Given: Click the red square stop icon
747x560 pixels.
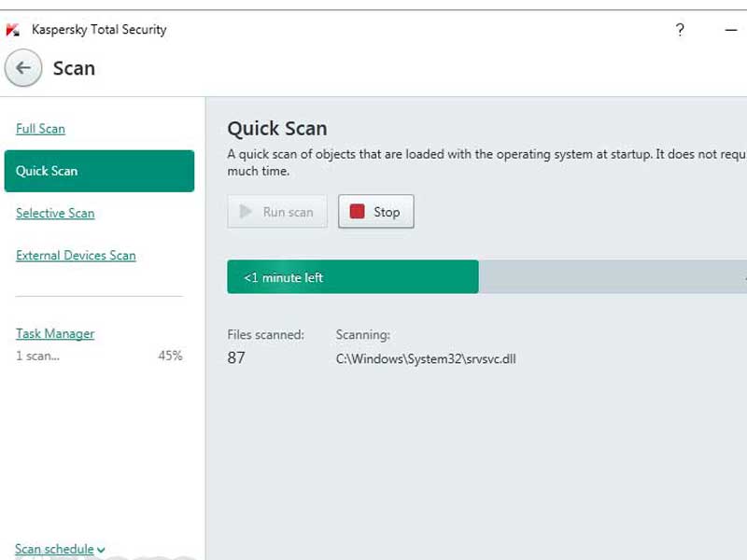Looking at the screenshot, I should (358, 212).
